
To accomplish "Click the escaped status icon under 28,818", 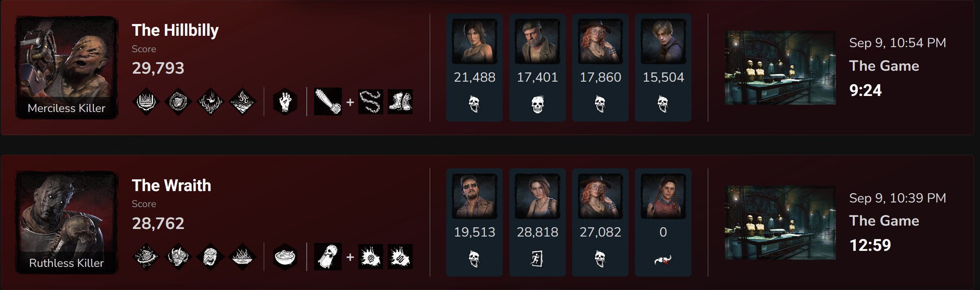I will click(x=537, y=258).
